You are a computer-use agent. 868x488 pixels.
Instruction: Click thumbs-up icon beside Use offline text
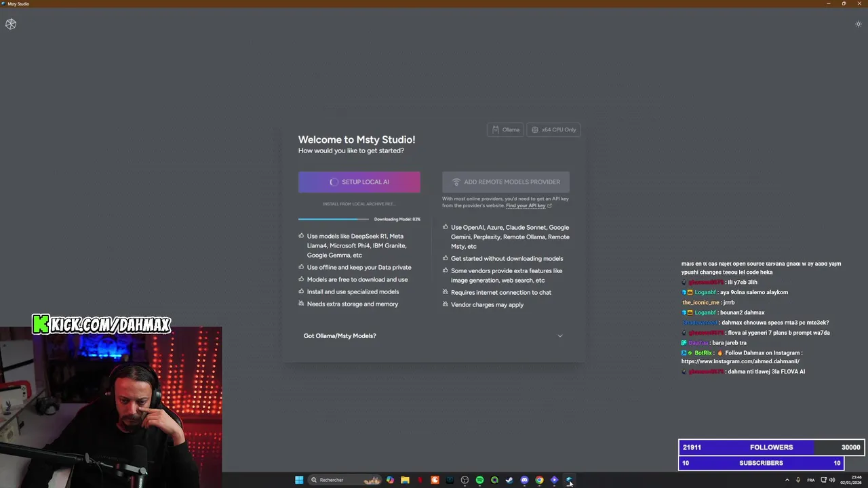301,267
